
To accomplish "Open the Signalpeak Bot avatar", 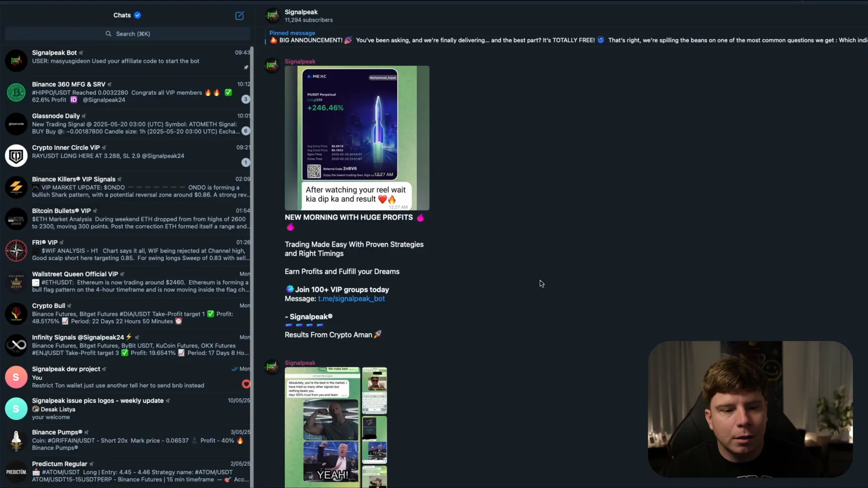I will (x=16, y=61).
